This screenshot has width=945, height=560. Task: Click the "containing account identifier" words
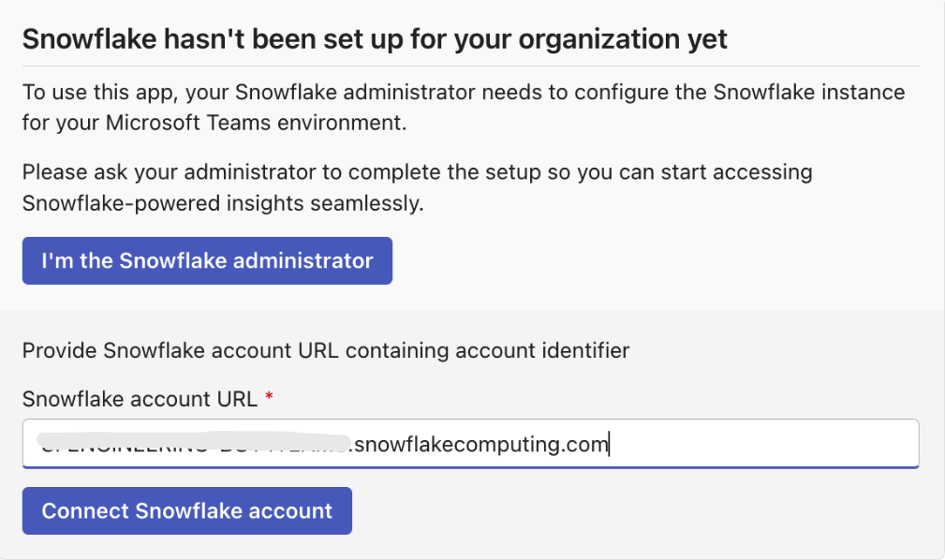488,350
